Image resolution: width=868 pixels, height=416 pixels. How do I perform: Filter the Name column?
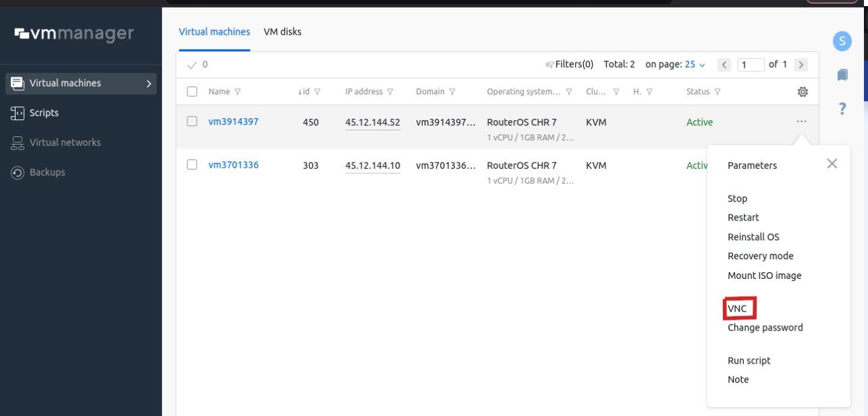point(237,92)
